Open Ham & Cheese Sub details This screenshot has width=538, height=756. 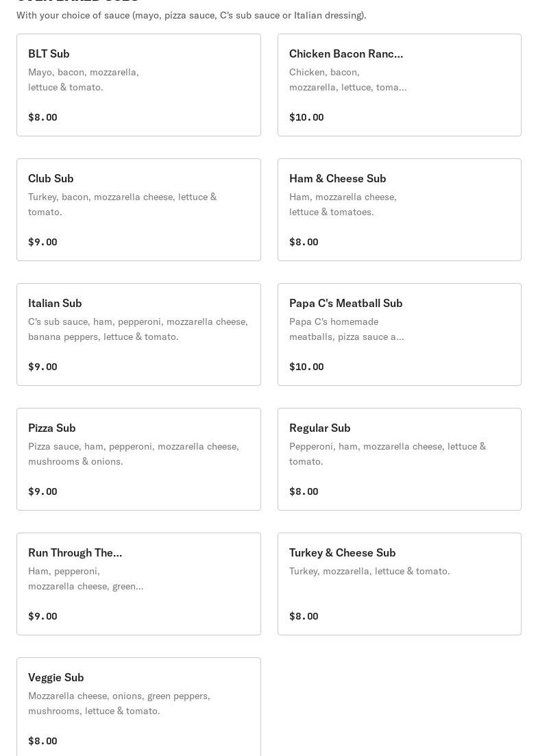pyautogui.click(x=399, y=210)
